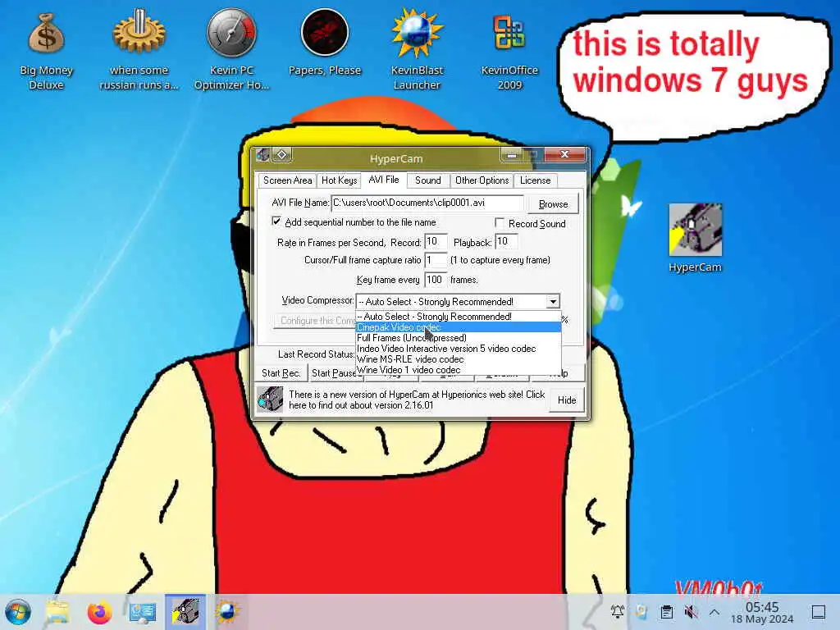This screenshot has width=840, height=630.
Task: Switch to HyperCam taskbar button
Action: tap(185, 612)
